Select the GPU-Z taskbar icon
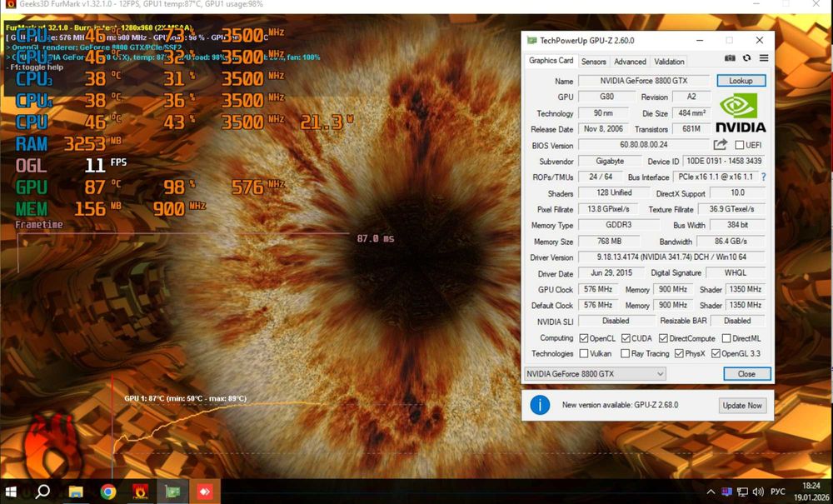833x504 pixels. [x=172, y=492]
